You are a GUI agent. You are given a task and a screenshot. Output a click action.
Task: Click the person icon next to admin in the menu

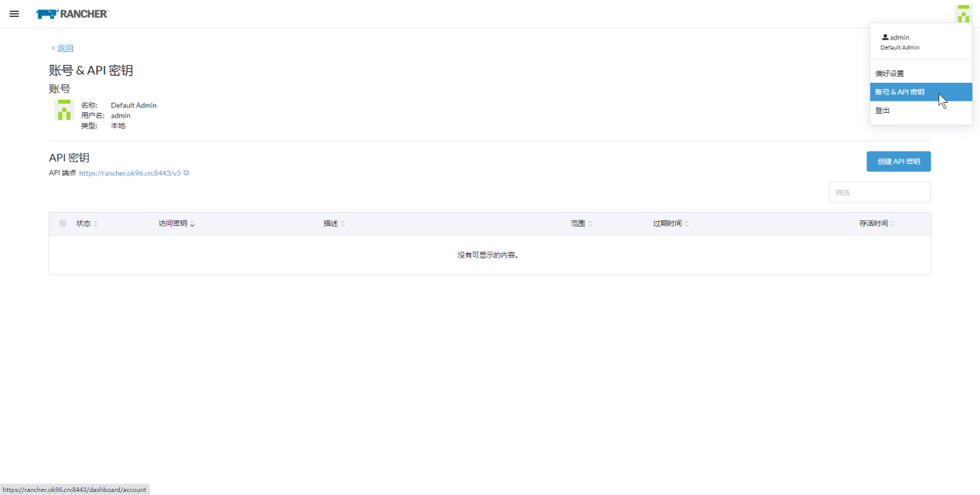tap(885, 37)
